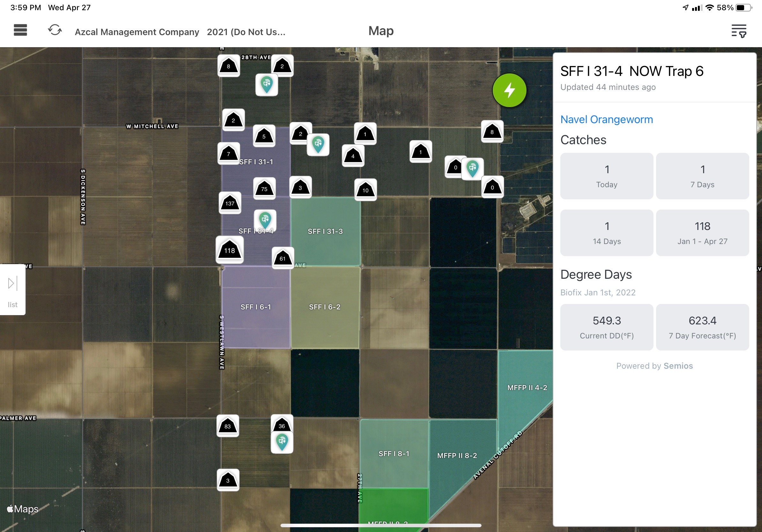
Task: Tap the refresh sync icon
Action: (x=55, y=30)
